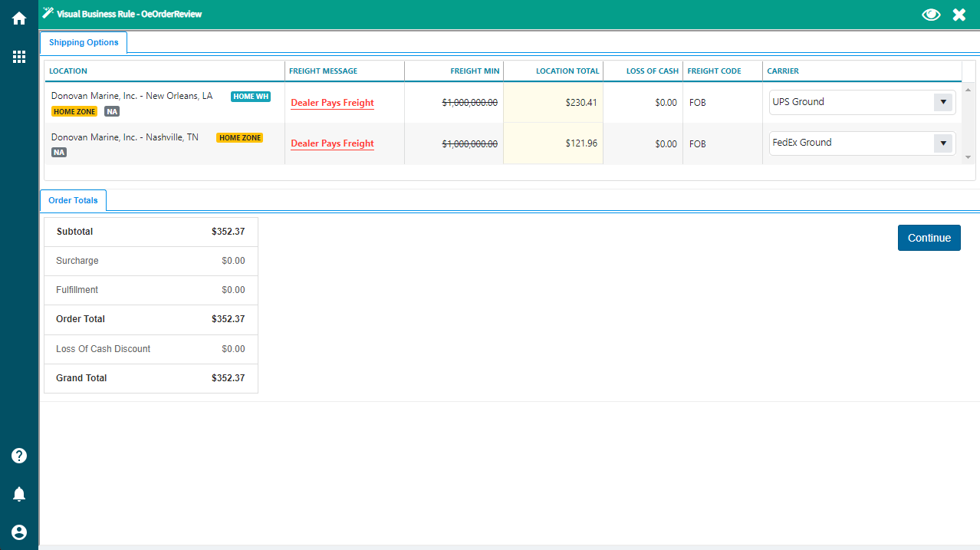Click NA badge in Nashville row
Viewport: 980px width, 550px height.
(x=59, y=152)
